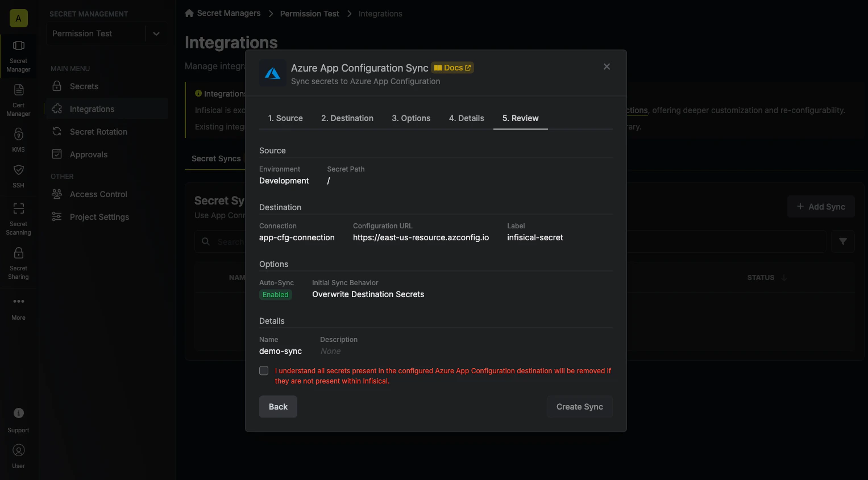Open the KMS sidebar icon
The height and width of the screenshot is (480, 868).
point(18,140)
